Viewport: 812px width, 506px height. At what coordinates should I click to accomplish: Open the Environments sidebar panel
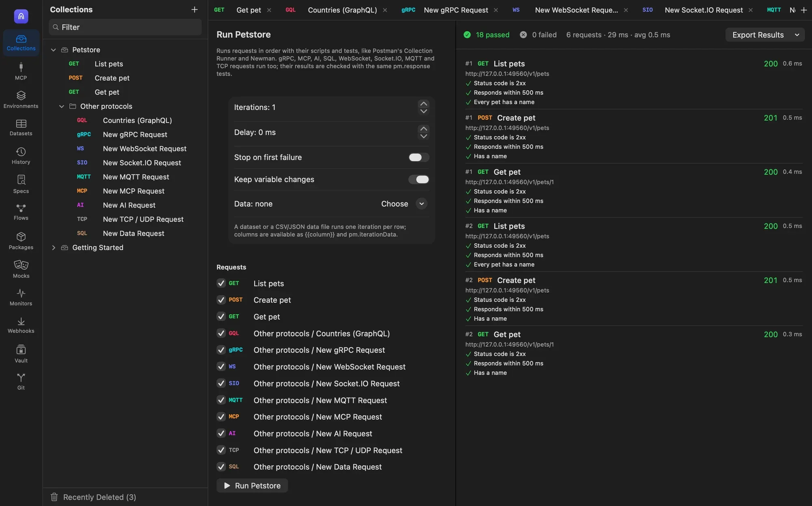pyautogui.click(x=21, y=99)
